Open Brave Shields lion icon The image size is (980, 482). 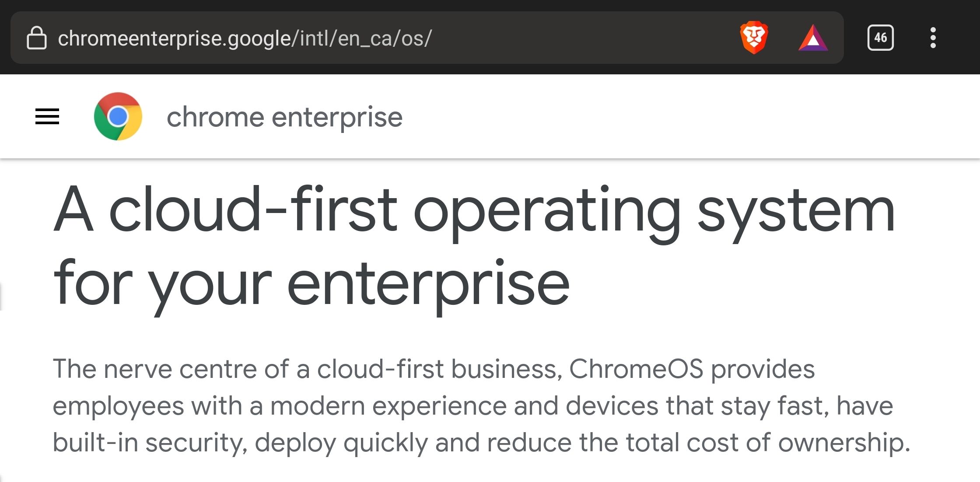(754, 38)
